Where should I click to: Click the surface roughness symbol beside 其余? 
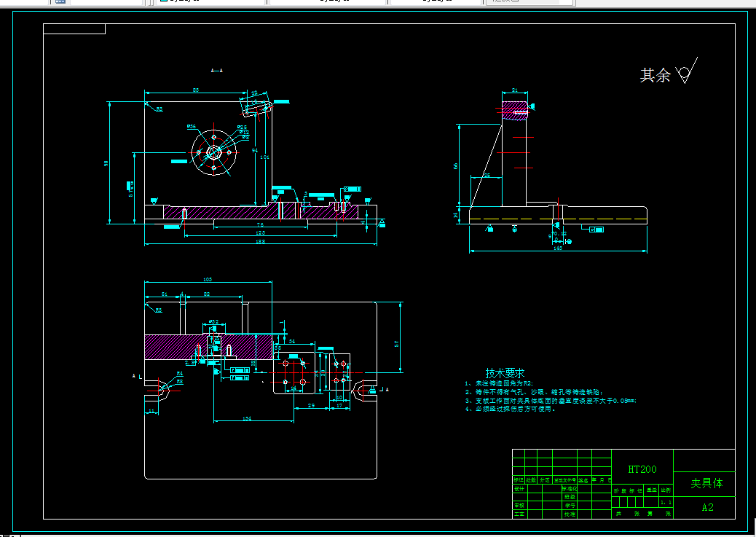pyautogui.click(x=687, y=71)
